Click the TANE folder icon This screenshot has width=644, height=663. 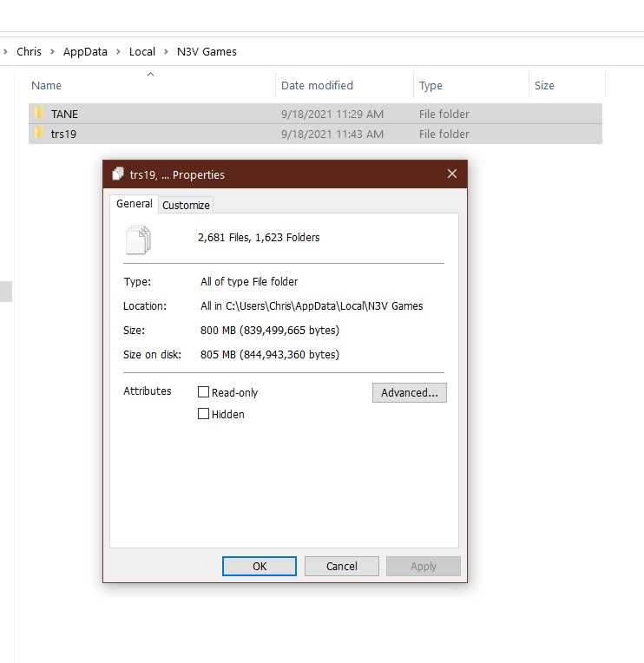pyautogui.click(x=38, y=113)
